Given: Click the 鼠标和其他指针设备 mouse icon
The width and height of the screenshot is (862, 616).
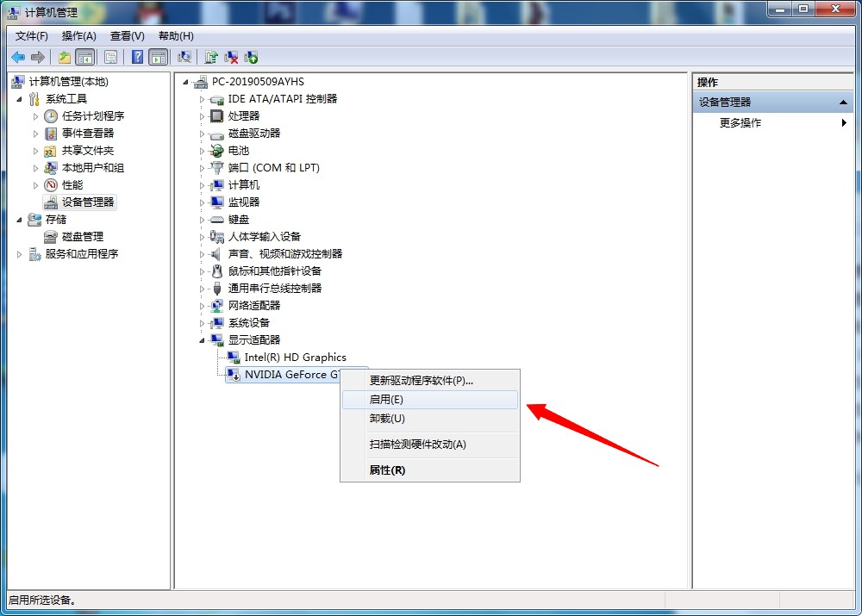Looking at the screenshot, I should [217, 271].
